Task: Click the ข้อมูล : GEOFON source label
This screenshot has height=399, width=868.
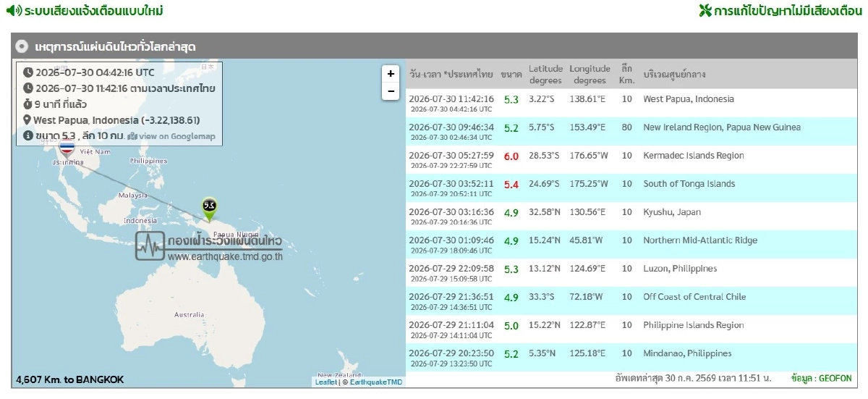Action: pos(821,378)
